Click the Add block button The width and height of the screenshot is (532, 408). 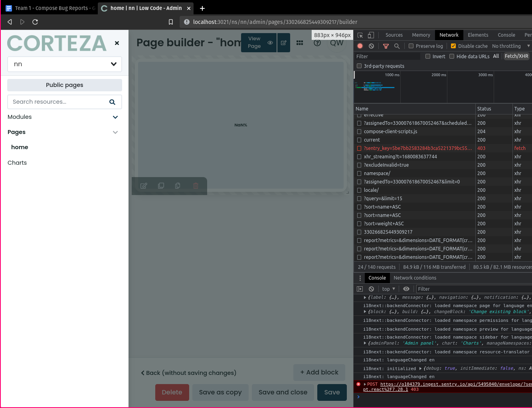[319, 372]
